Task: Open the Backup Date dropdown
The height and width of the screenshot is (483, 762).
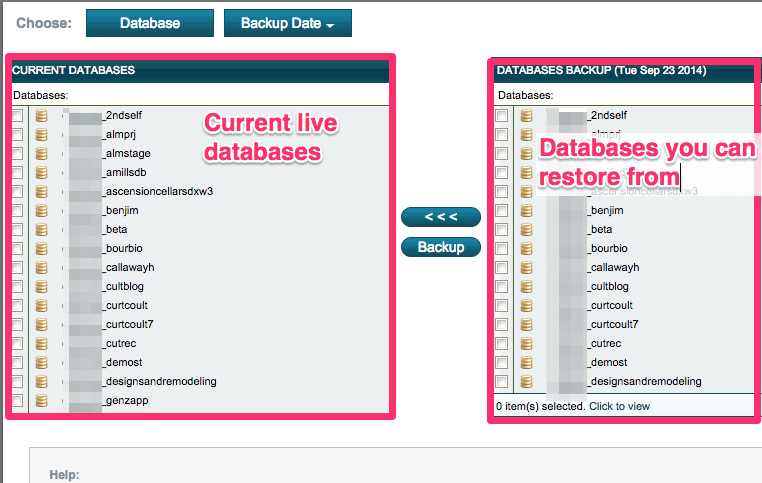Action: tap(288, 23)
